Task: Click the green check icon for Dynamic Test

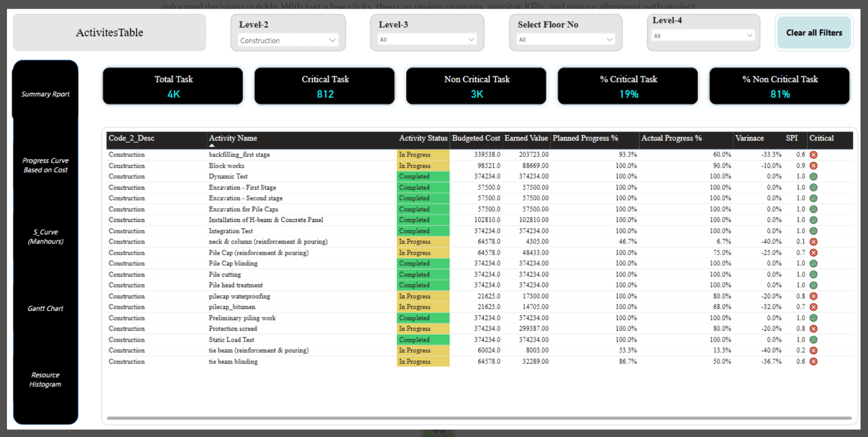Action: [813, 177]
